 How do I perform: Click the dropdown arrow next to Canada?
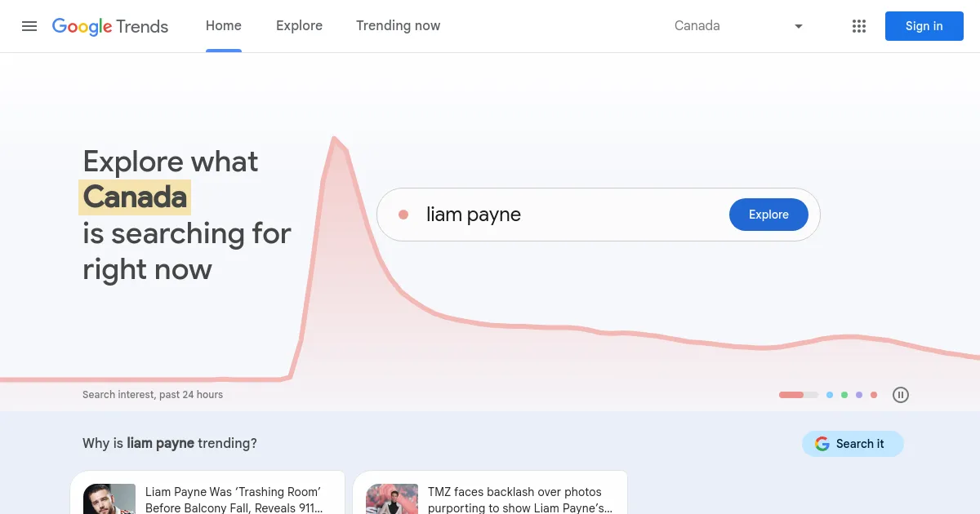pyautogui.click(x=799, y=26)
